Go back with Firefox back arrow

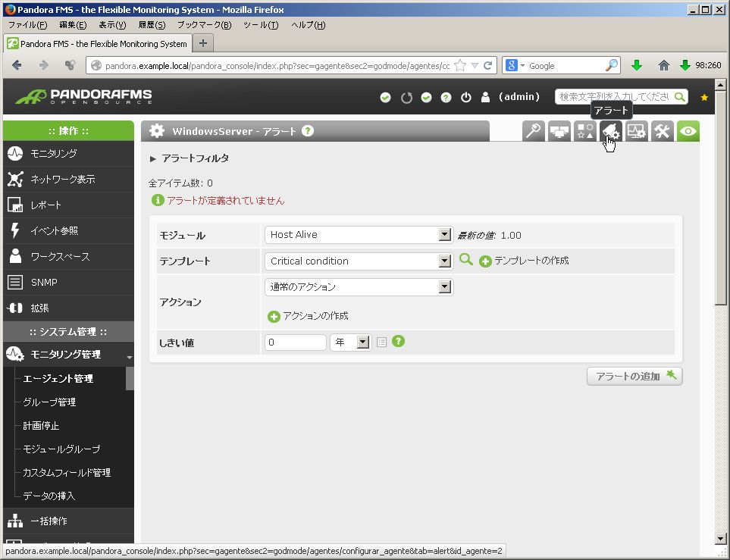click(17, 65)
